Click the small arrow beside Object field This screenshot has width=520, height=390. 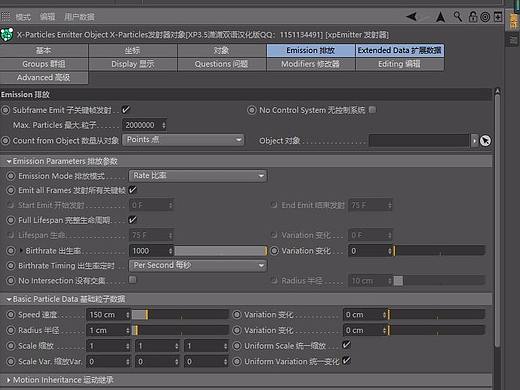(x=474, y=141)
